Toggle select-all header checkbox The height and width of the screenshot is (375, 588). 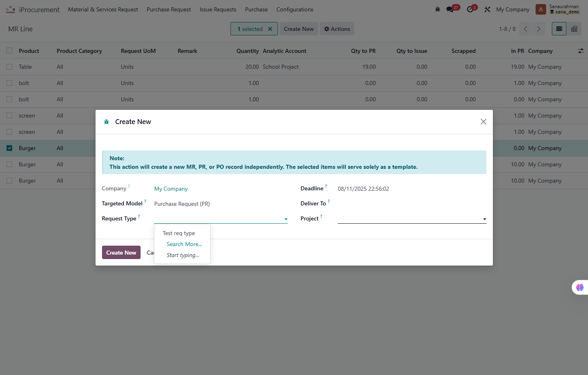point(9,51)
